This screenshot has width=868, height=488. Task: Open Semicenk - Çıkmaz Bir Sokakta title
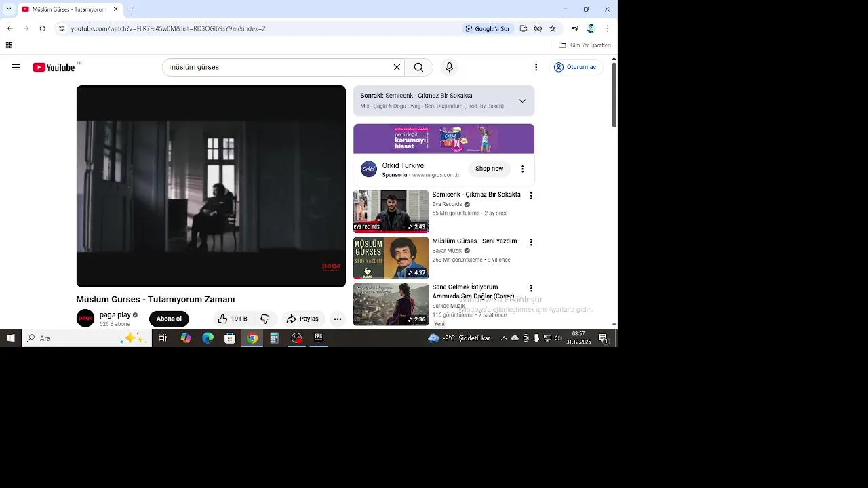(477, 195)
